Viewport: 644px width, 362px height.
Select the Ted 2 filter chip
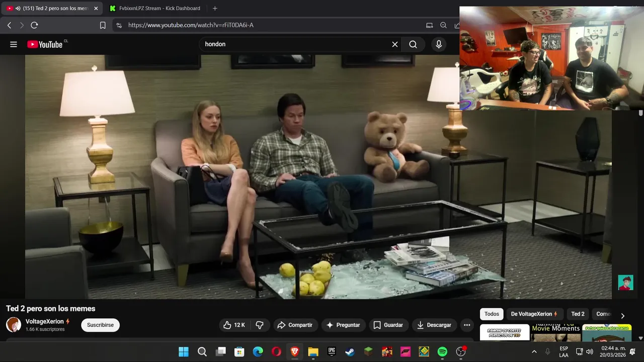[x=578, y=314]
